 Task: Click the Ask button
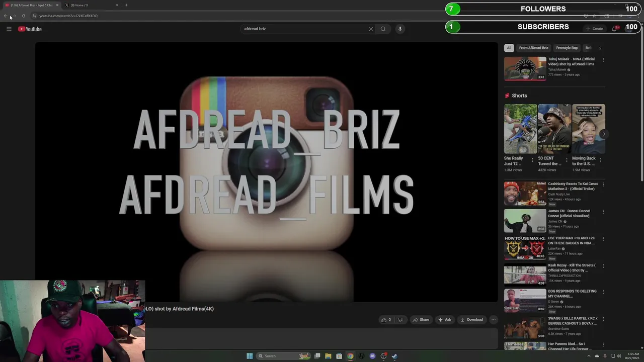click(444, 320)
